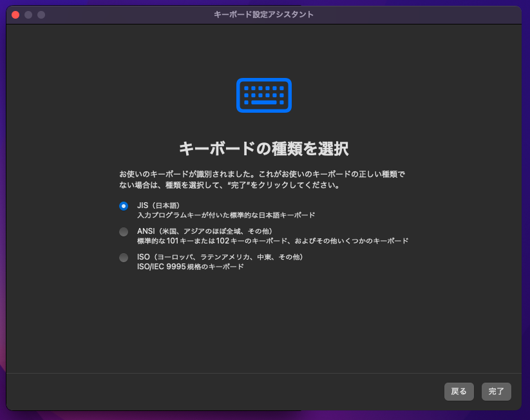Click the 完了 button
This screenshot has width=530, height=420.
click(497, 392)
